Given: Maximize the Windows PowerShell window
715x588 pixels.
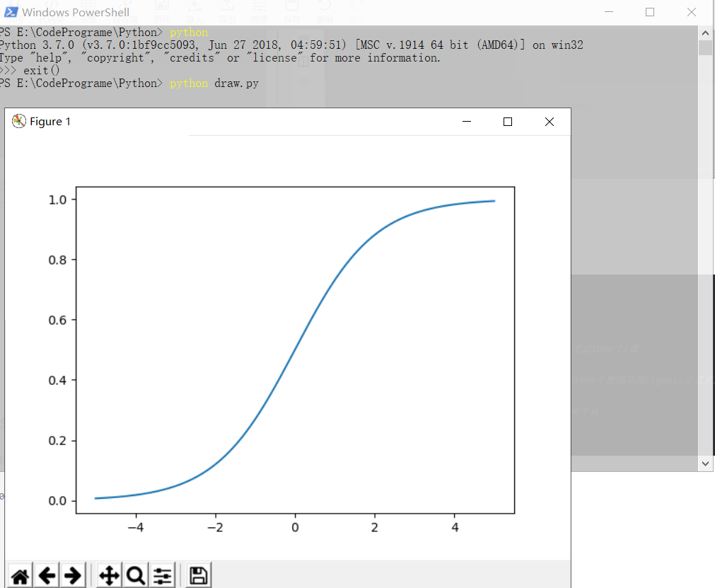Looking at the screenshot, I should [650, 12].
